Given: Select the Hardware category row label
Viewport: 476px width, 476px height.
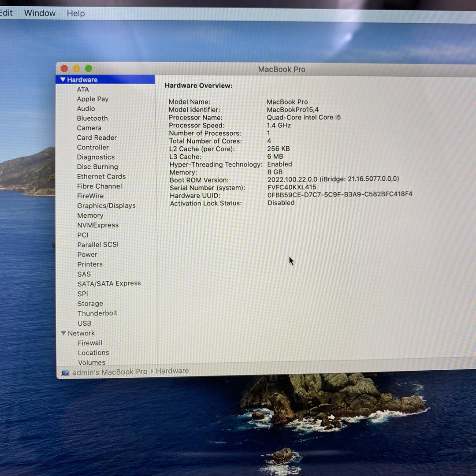Looking at the screenshot, I should click(x=82, y=79).
